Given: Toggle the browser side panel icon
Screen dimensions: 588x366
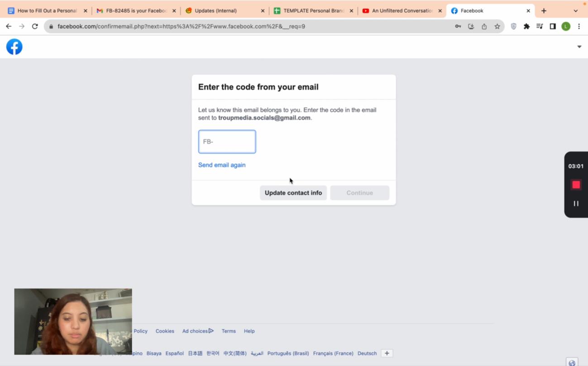Looking at the screenshot, I should pos(553,26).
